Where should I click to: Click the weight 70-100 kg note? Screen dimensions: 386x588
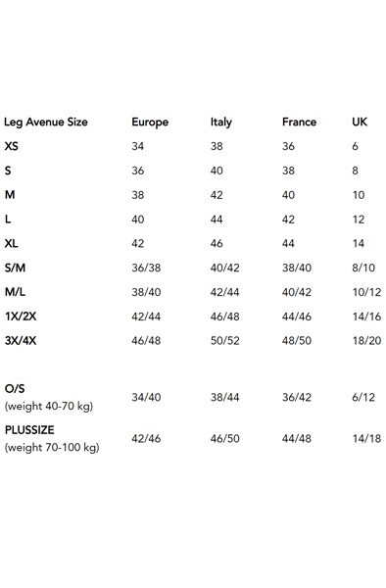(x=52, y=448)
